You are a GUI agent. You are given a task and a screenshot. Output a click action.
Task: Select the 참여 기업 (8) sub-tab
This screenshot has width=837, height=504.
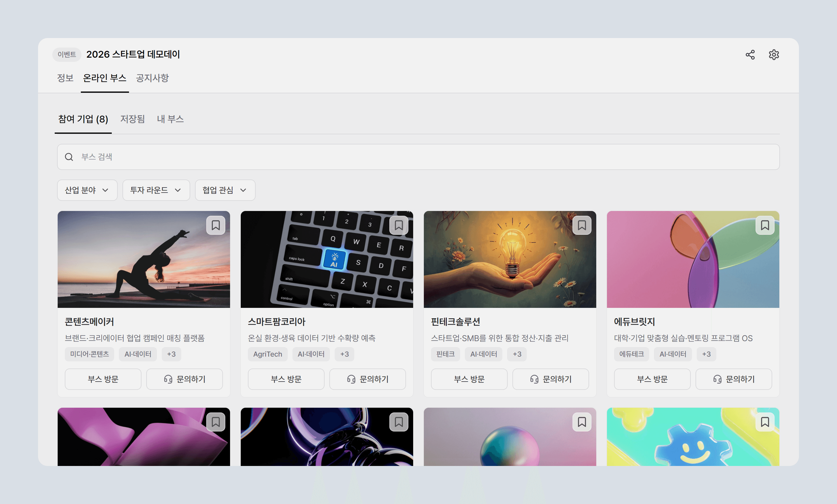[83, 119]
